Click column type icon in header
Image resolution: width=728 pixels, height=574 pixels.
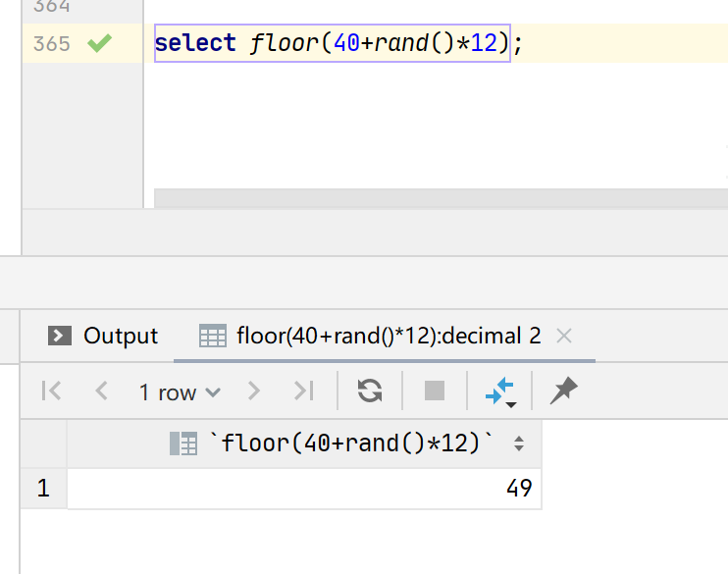coord(183,444)
